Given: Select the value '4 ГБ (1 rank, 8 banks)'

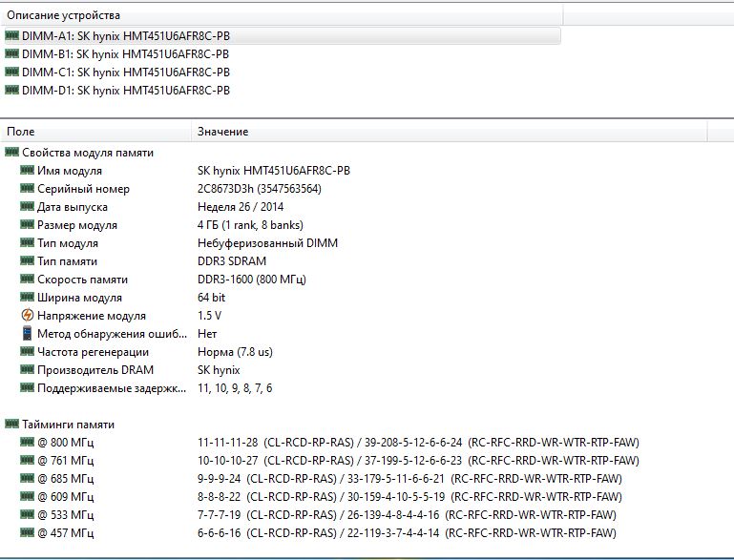Looking at the screenshot, I should click(x=250, y=225).
